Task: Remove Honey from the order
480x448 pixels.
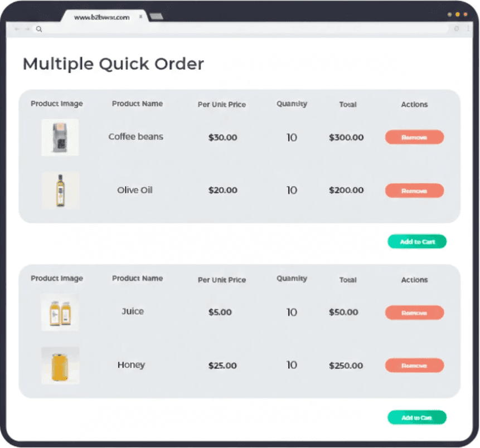Action: click(x=414, y=366)
